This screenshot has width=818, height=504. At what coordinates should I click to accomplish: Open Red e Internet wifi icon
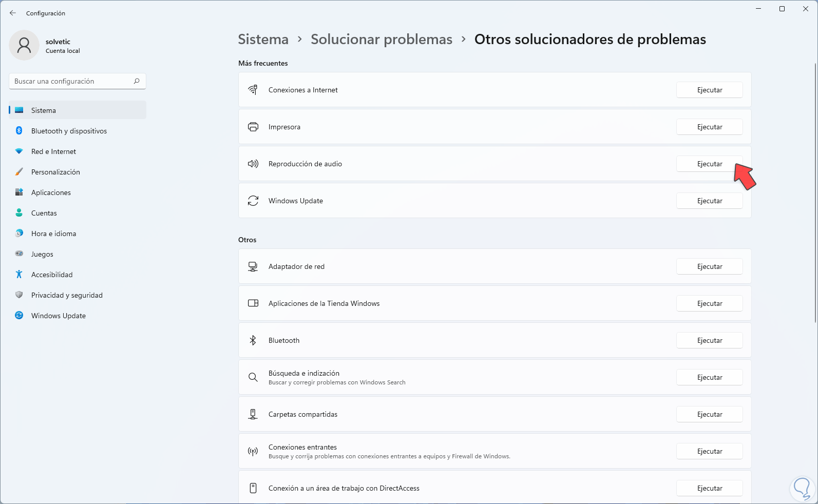click(x=19, y=151)
